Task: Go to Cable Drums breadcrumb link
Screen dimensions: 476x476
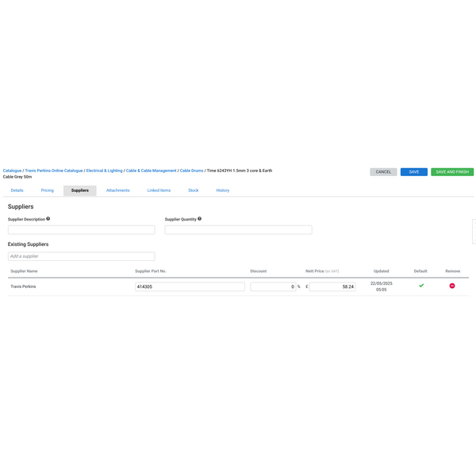Action: 191,171
